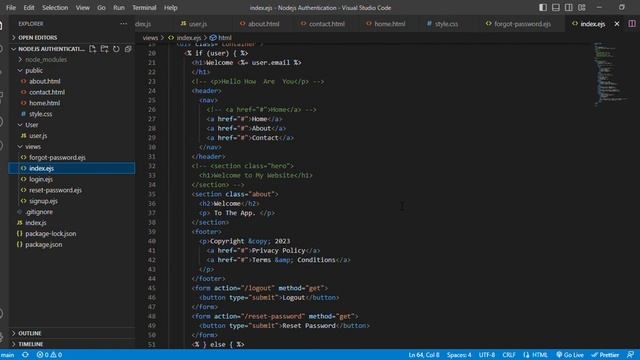640x360 pixels.
Task: Collapse all folders in explorer
Action: [x=128, y=49]
